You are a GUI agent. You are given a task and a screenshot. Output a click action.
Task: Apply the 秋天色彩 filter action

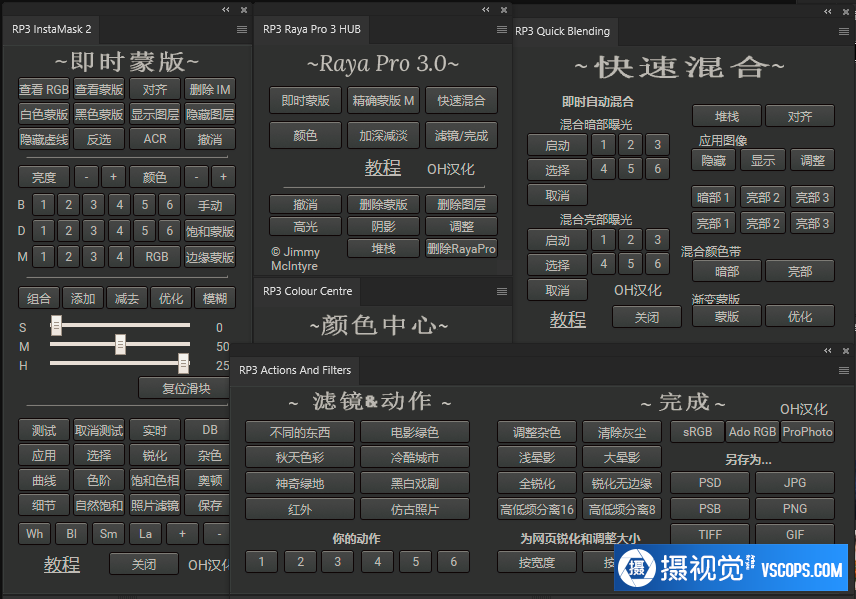(300, 458)
